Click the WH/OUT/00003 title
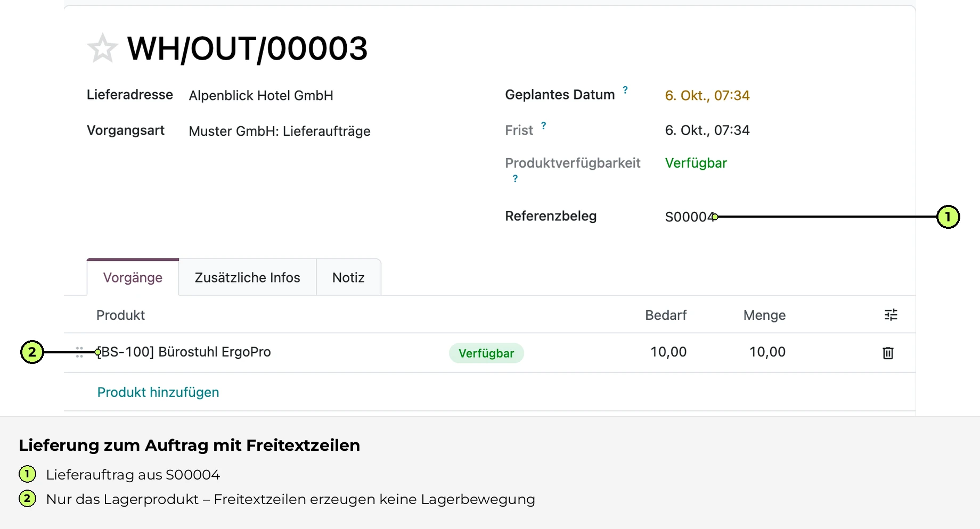The height and width of the screenshot is (529, 980). tap(247, 49)
